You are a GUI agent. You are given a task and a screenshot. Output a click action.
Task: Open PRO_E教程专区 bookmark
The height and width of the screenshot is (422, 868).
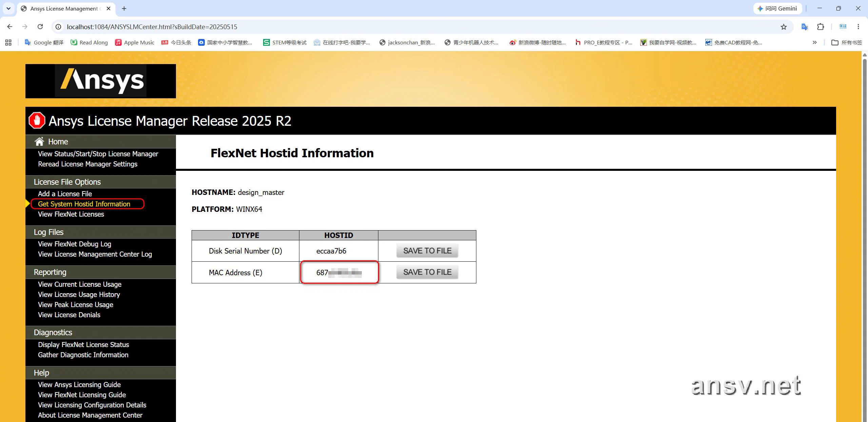604,42
